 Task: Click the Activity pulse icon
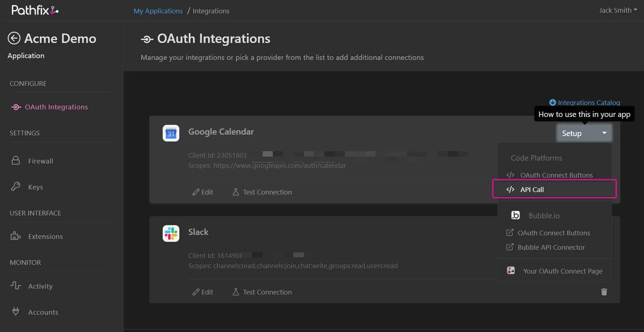click(x=16, y=285)
